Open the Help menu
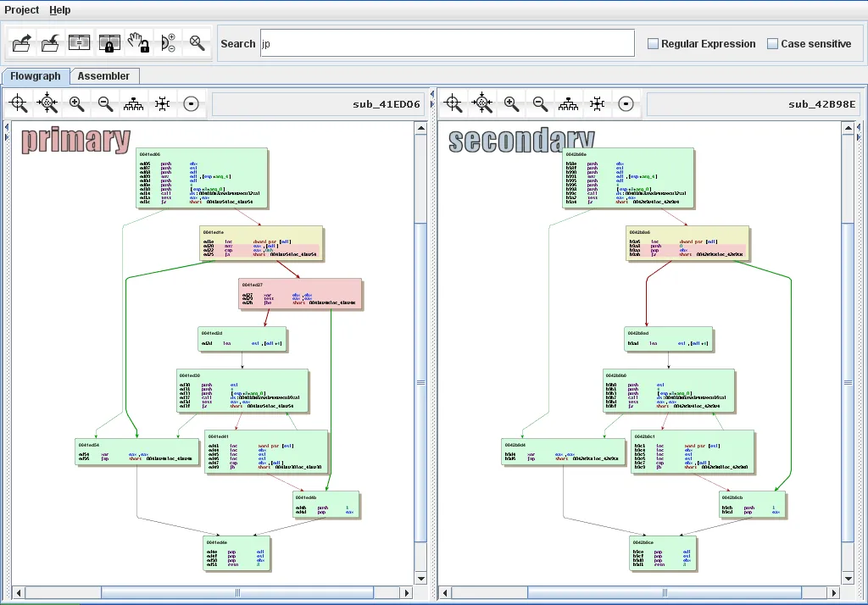This screenshot has width=868, height=605. pyautogui.click(x=60, y=10)
